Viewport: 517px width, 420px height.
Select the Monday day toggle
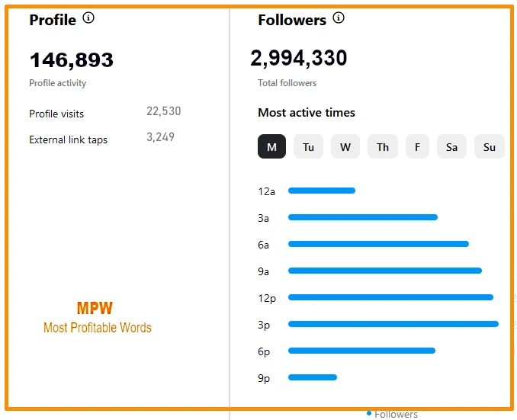click(x=271, y=146)
